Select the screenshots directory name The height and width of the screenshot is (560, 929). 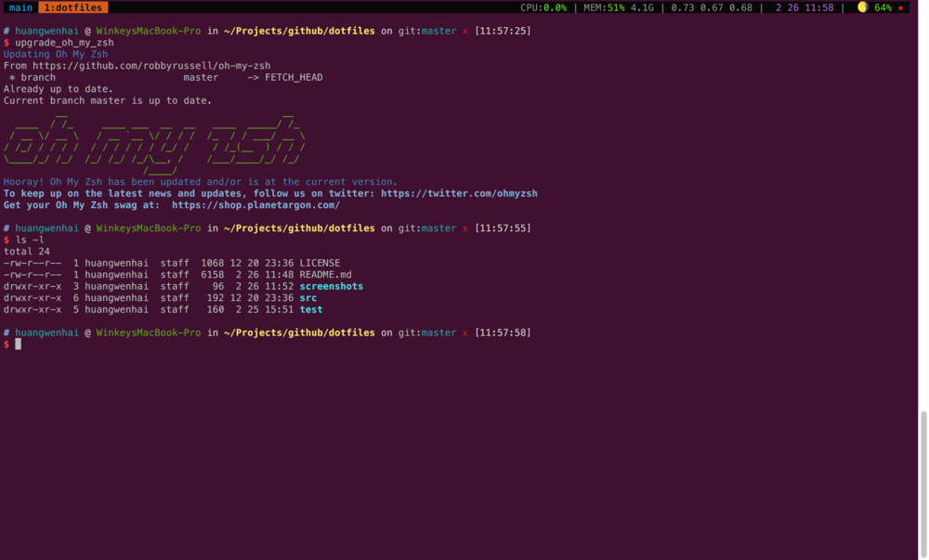[332, 287]
